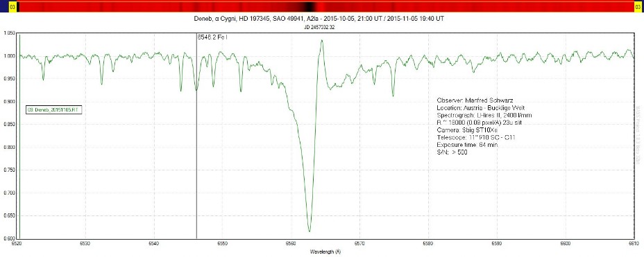Click the yellow 03 label at left end of spectrum strip
Screen dimensions: 644x257
(12, 7)
